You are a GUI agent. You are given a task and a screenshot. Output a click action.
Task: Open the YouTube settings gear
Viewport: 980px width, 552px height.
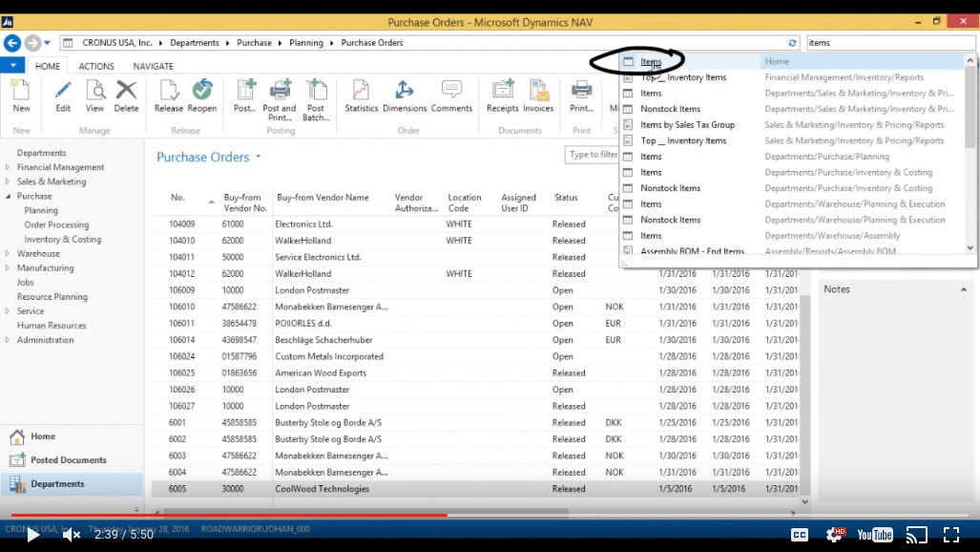(x=835, y=535)
